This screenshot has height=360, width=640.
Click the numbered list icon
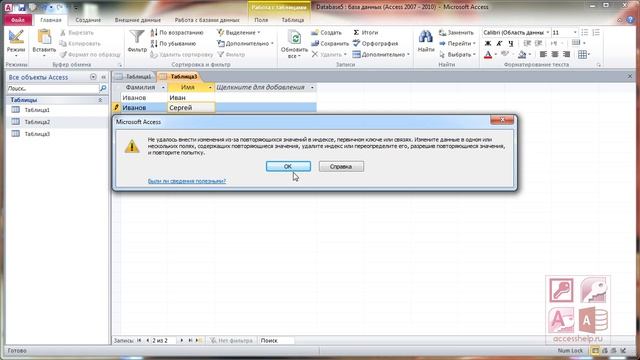tap(596, 32)
